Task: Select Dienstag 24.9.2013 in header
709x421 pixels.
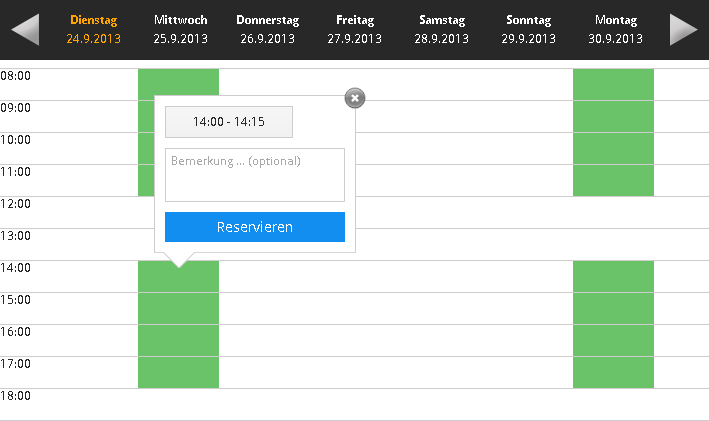Action: [x=93, y=29]
